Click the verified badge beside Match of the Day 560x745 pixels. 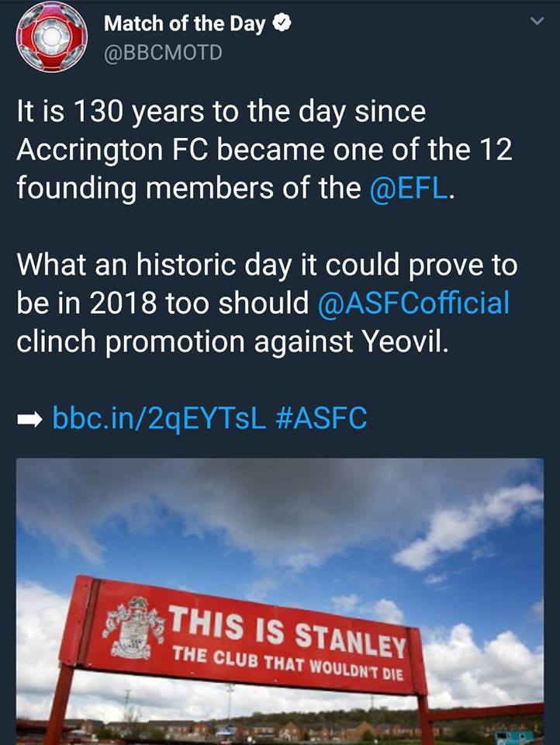pos(283,24)
